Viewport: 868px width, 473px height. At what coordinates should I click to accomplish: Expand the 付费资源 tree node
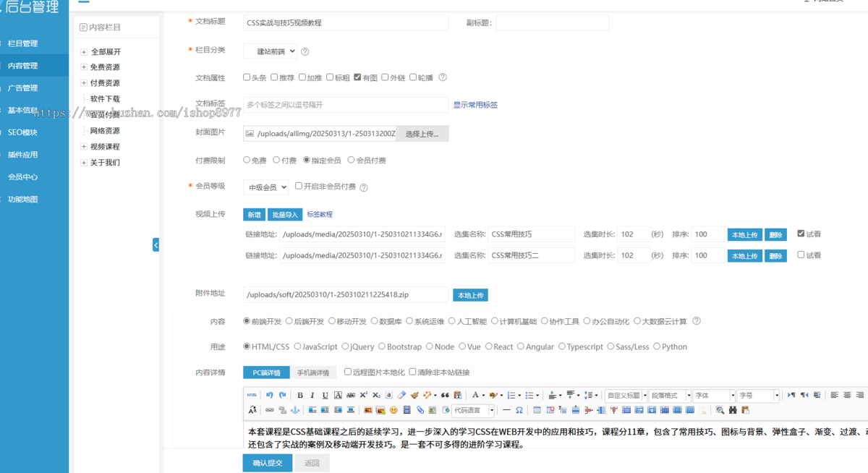[x=84, y=83]
